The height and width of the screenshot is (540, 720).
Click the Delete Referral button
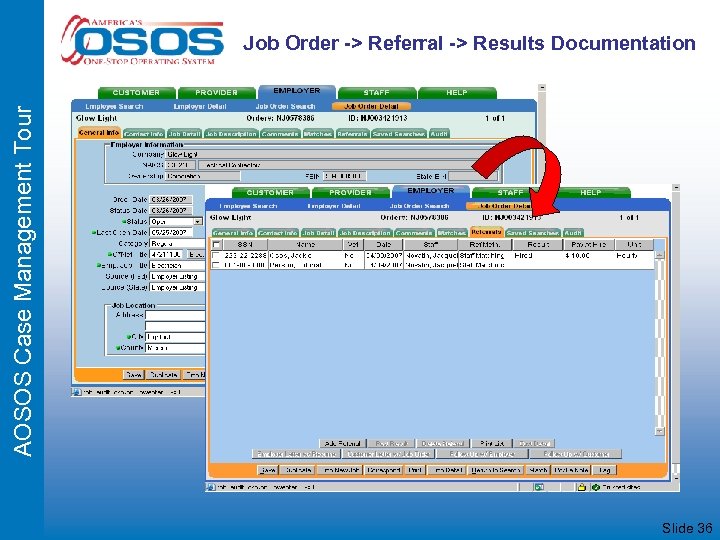443,444
